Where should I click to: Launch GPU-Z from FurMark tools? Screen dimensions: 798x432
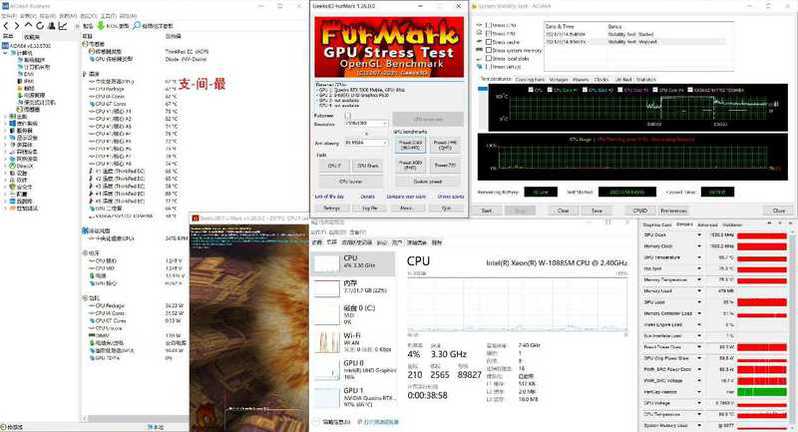334,166
